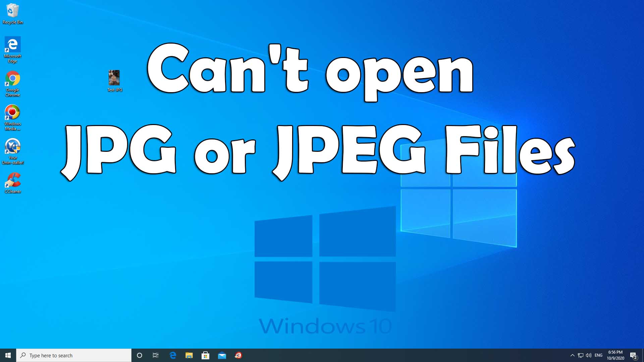The width and height of the screenshot is (644, 362).
Task: Toggle network connectivity status icon
Action: [580, 355]
